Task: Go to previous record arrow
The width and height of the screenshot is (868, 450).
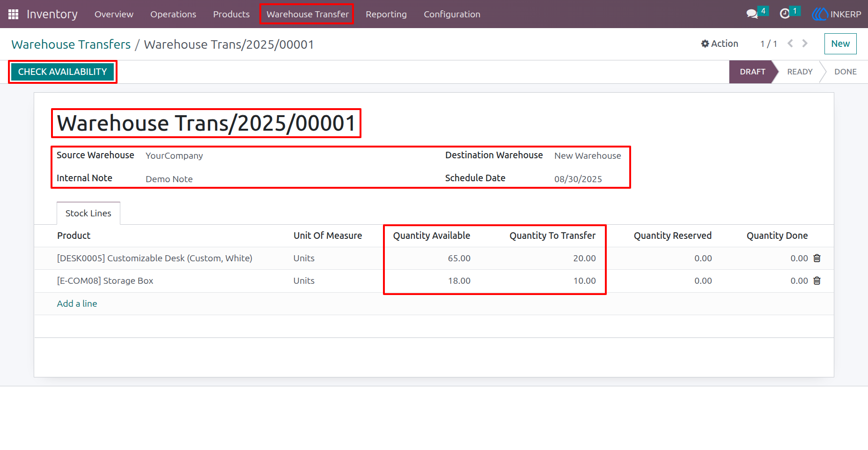Action: click(790, 44)
